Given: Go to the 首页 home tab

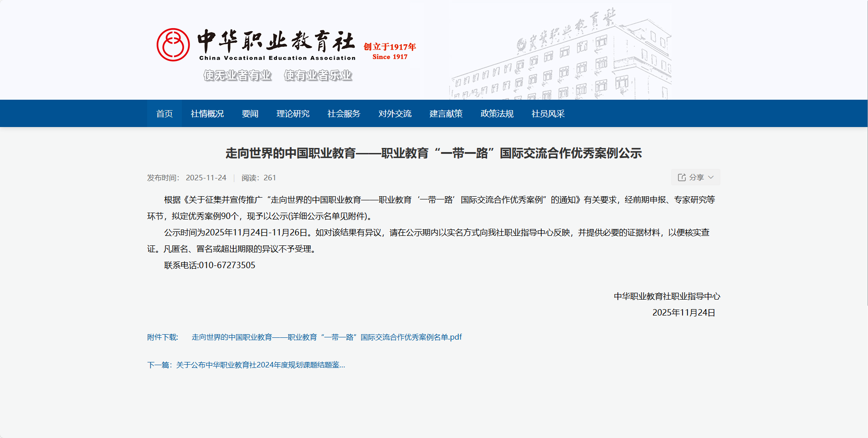Looking at the screenshot, I should [164, 114].
